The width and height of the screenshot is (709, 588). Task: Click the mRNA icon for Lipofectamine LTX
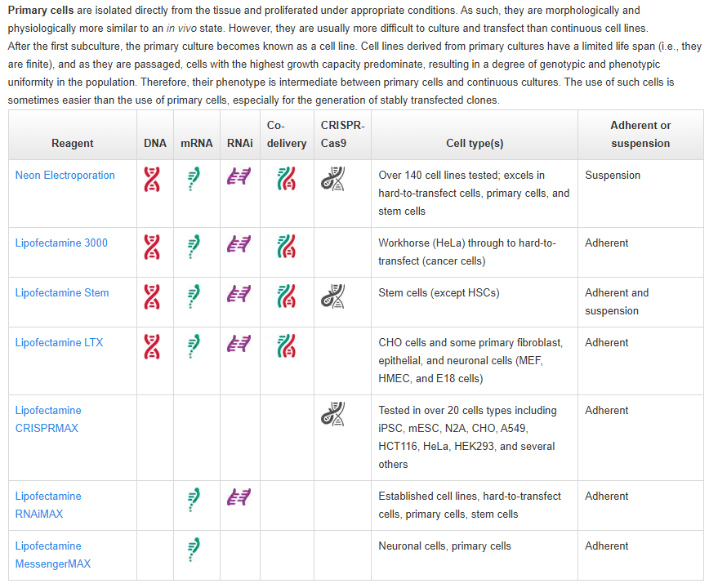click(x=194, y=346)
